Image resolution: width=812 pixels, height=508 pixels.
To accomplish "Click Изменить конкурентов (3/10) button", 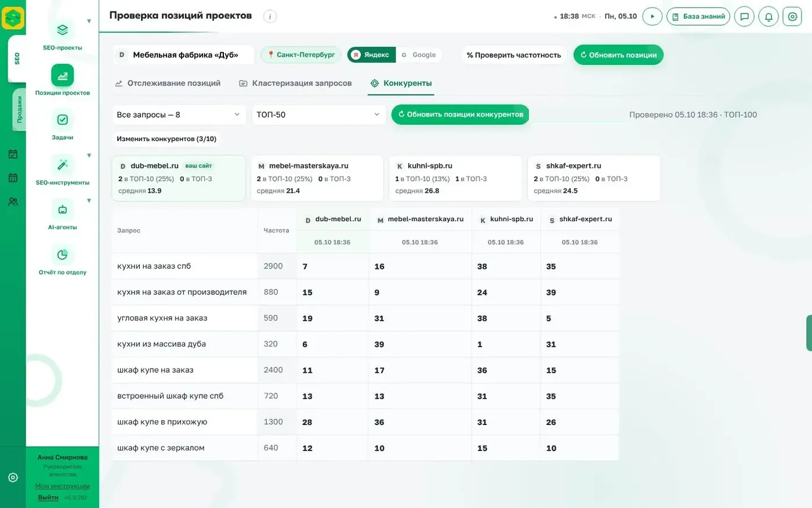I will 166,139.
